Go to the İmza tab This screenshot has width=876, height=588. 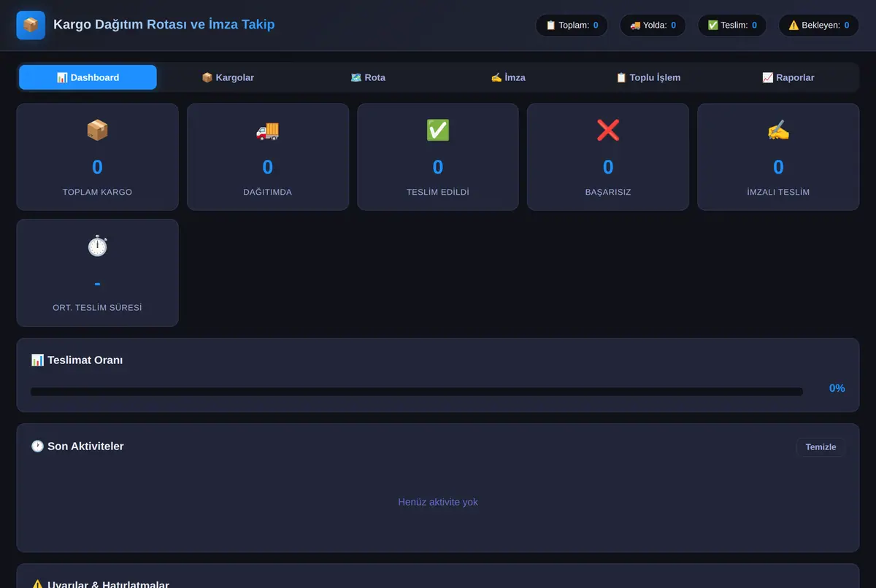click(x=508, y=77)
